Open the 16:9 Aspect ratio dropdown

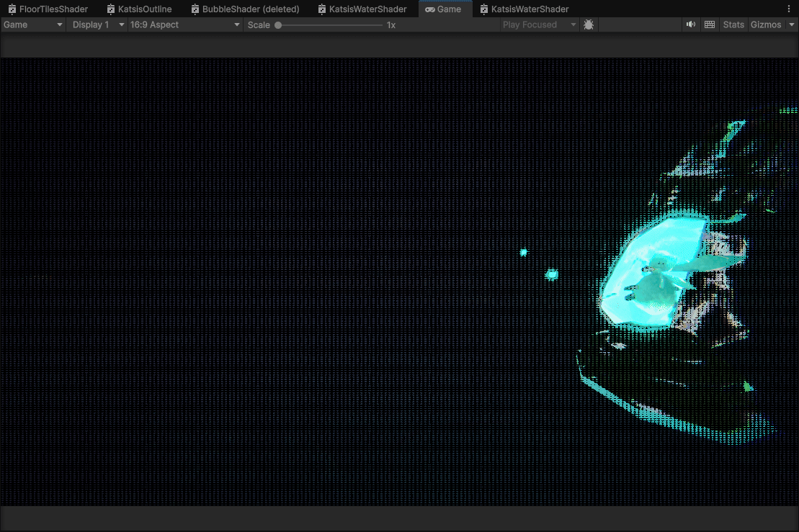[185, 24]
